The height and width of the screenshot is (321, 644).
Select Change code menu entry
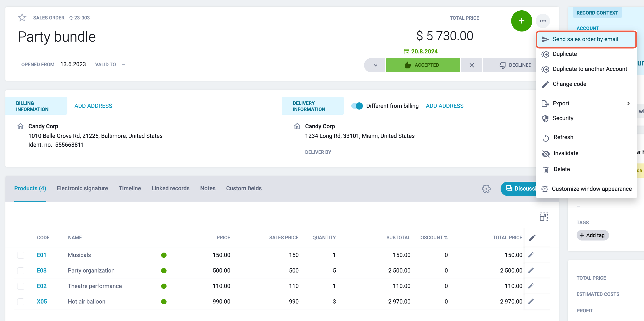tap(586, 84)
